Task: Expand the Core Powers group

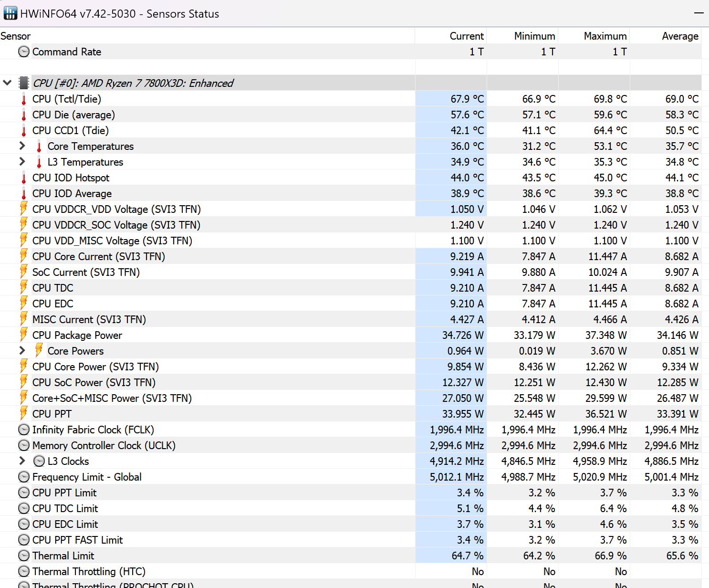Action: pos(21,350)
